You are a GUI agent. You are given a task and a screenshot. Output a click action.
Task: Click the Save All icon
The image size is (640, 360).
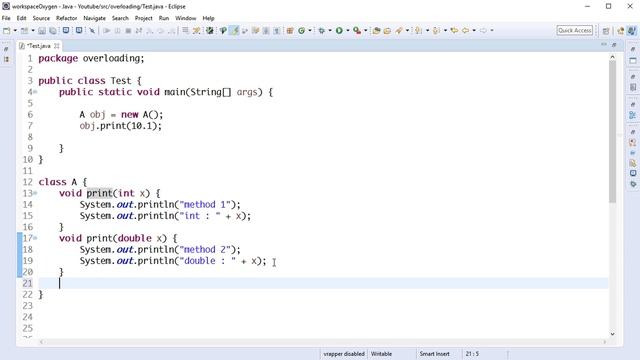[53, 31]
